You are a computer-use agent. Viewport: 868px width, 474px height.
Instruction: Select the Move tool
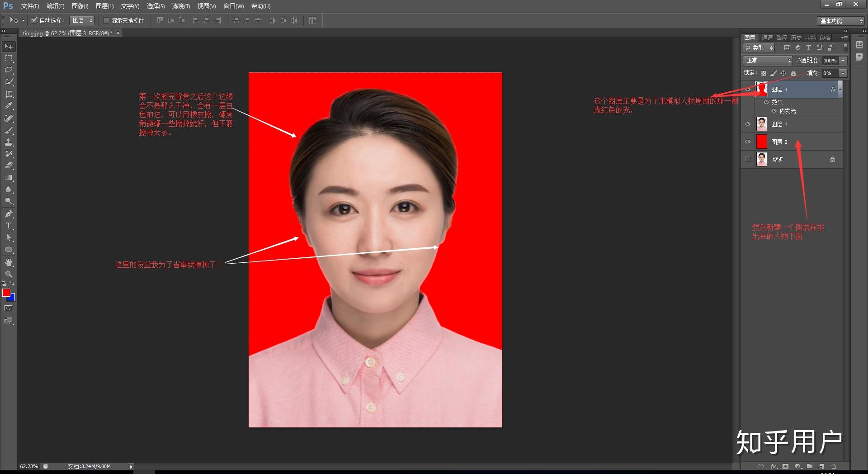[x=8, y=46]
